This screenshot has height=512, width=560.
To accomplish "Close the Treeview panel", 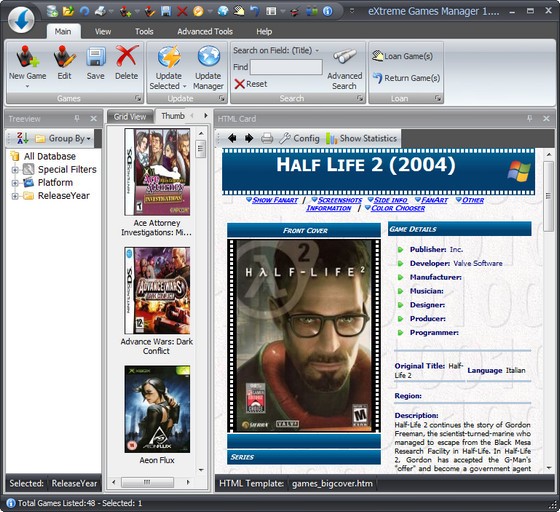I will 94,119.
